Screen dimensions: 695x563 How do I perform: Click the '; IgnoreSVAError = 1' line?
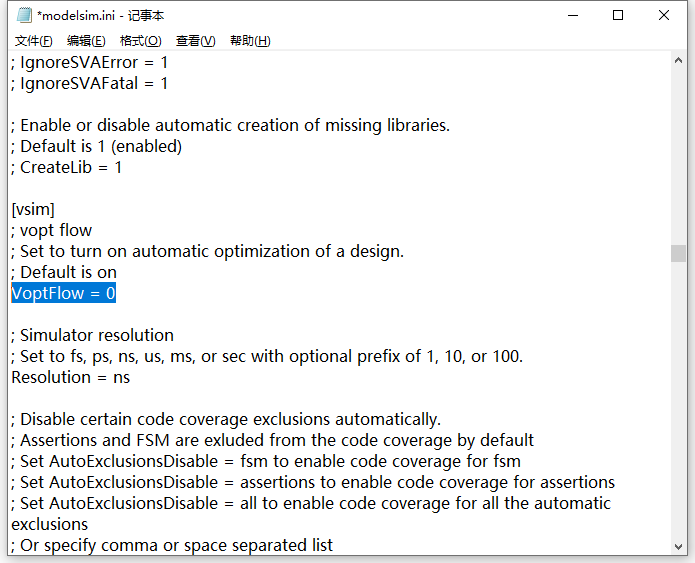pyautogui.click(x=89, y=63)
